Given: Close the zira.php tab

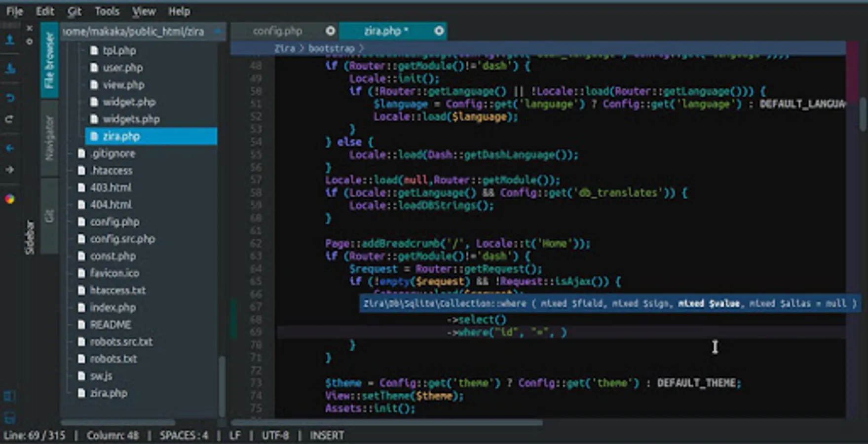Looking at the screenshot, I should (x=439, y=31).
